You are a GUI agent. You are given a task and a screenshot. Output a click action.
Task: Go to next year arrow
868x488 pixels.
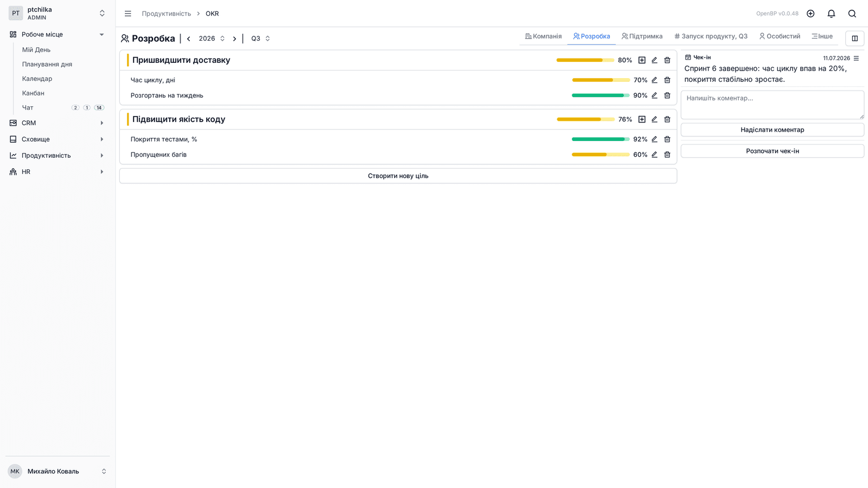234,38
